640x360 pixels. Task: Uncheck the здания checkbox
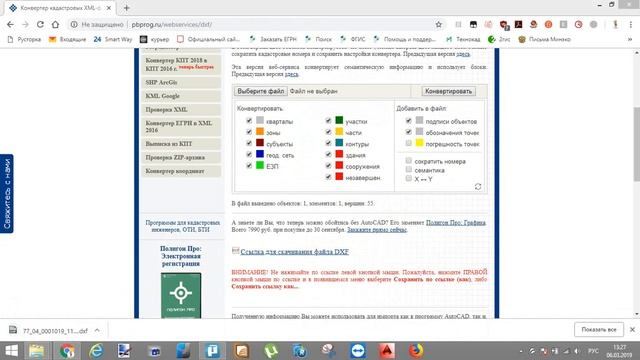click(x=328, y=154)
